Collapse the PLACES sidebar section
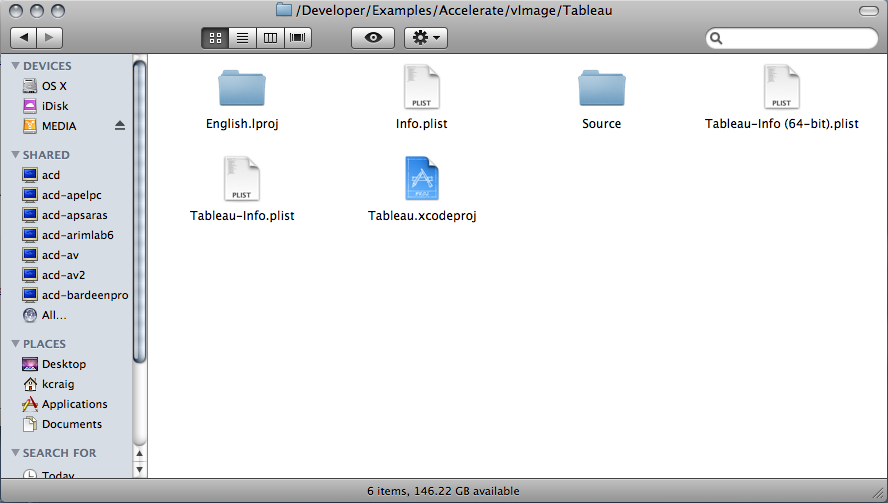 tap(15, 344)
